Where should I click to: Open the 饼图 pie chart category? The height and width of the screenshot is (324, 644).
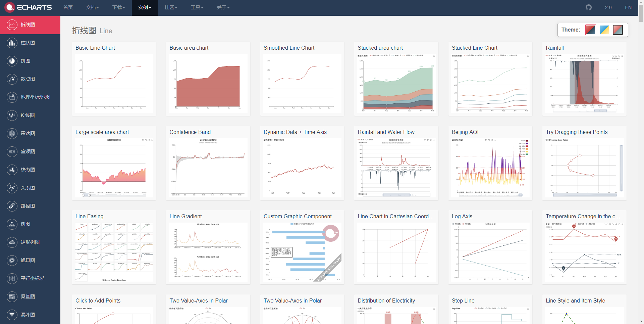(30, 61)
